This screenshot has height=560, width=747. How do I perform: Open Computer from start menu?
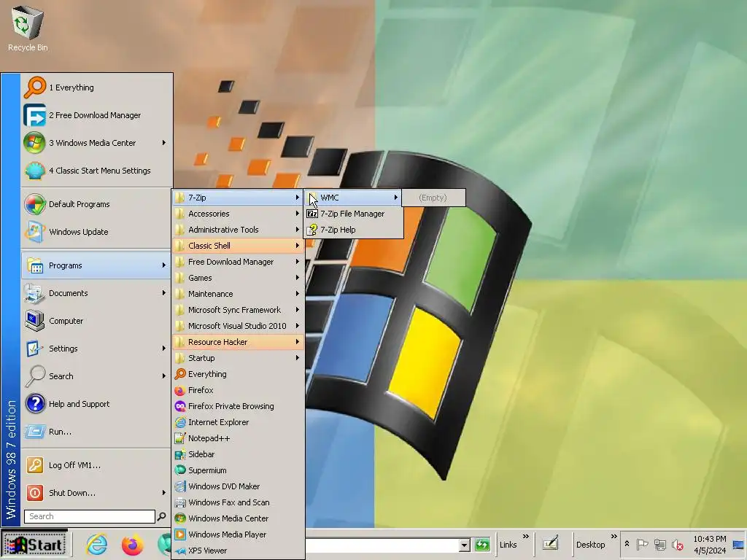point(97,321)
